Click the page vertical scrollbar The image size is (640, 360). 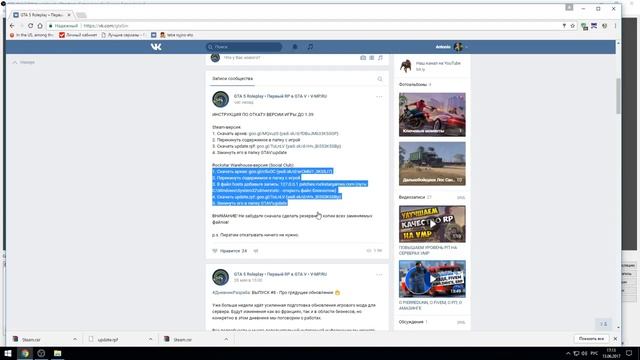618,96
